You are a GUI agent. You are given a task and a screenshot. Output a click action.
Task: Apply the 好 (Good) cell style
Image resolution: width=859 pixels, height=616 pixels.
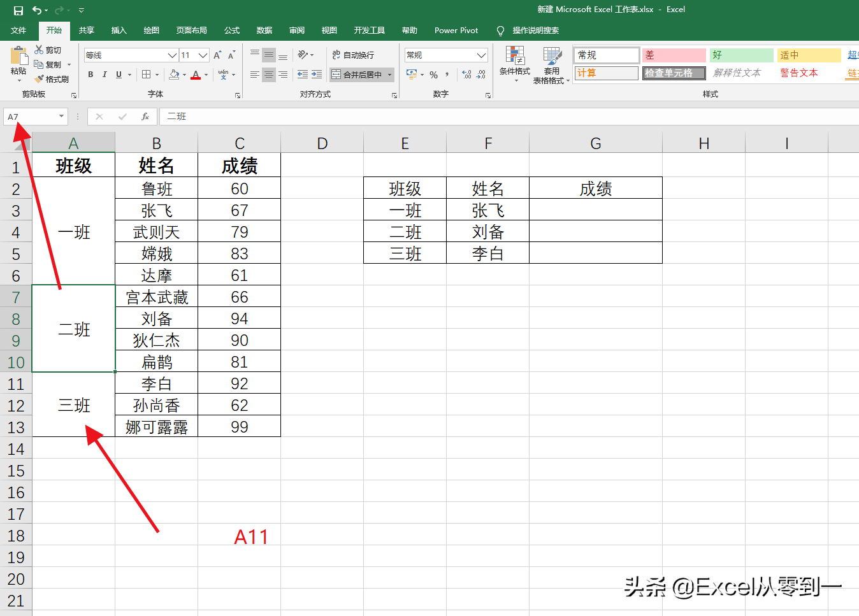742,55
